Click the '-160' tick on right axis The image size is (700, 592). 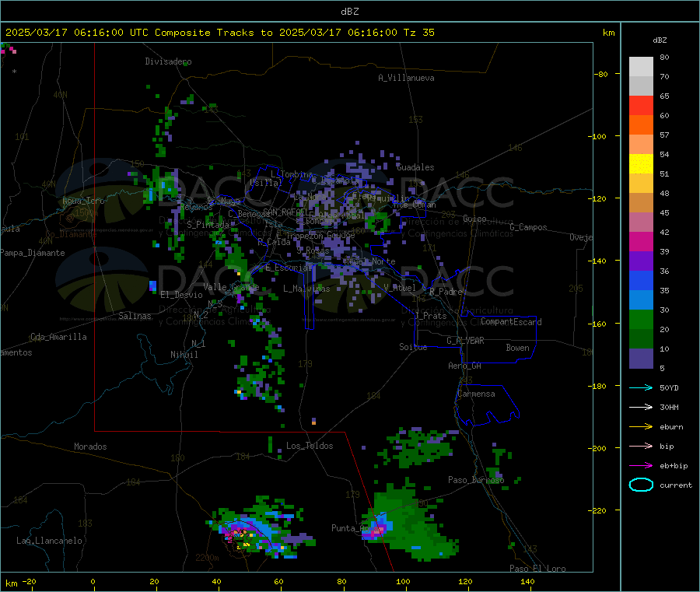tap(599, 324)
